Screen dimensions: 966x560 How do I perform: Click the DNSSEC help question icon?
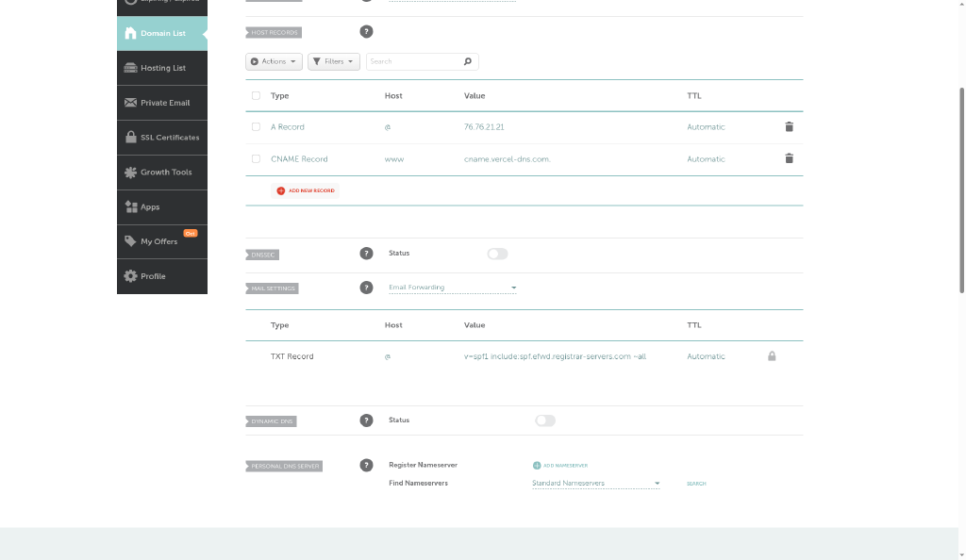(366, 254)
